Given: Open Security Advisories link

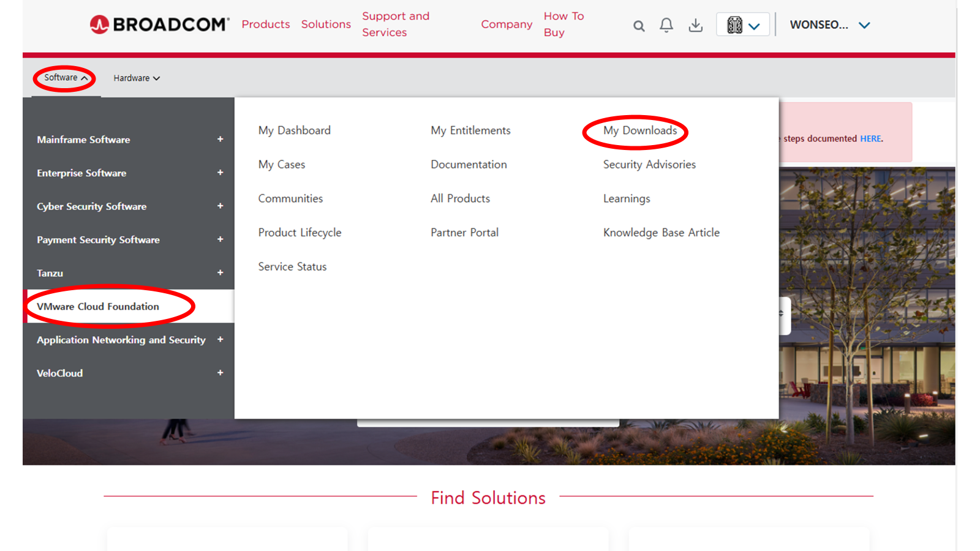Looking at the screenshot, I should [x=649, y=165].
